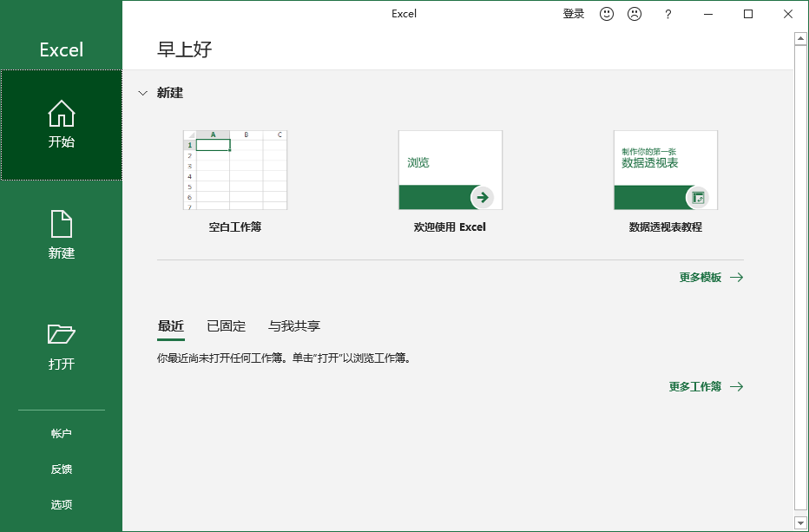Send a smile feedback via happy face icon
This screenshot has height=532, width=809.
[607, 14]
